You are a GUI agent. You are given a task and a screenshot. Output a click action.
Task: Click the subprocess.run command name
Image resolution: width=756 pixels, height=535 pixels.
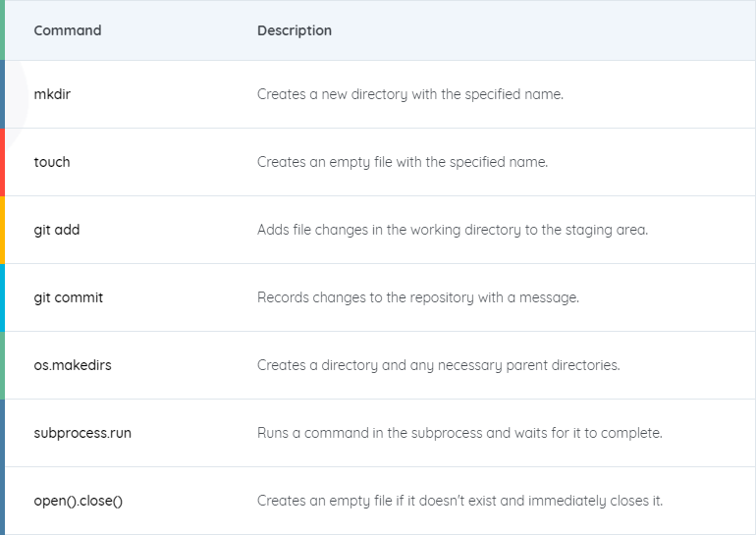pos(82,433)
